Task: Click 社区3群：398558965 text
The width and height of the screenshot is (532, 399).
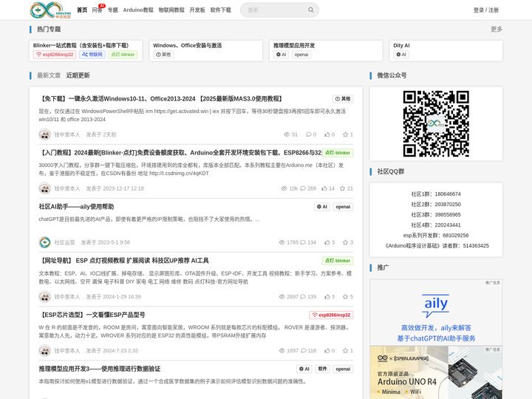Action: pyautogui.click(x=436, y=215)
